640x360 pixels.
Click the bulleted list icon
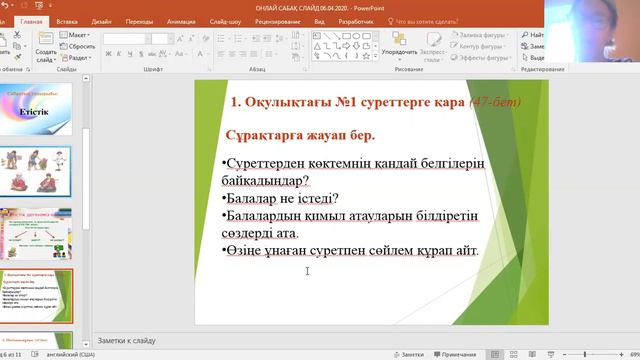[221, 39]
